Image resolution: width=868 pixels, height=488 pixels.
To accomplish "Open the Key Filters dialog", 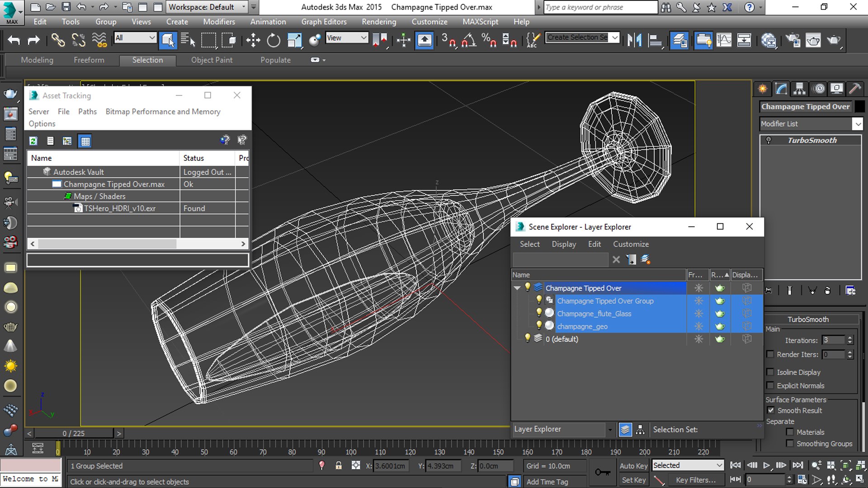I will 695,480.
